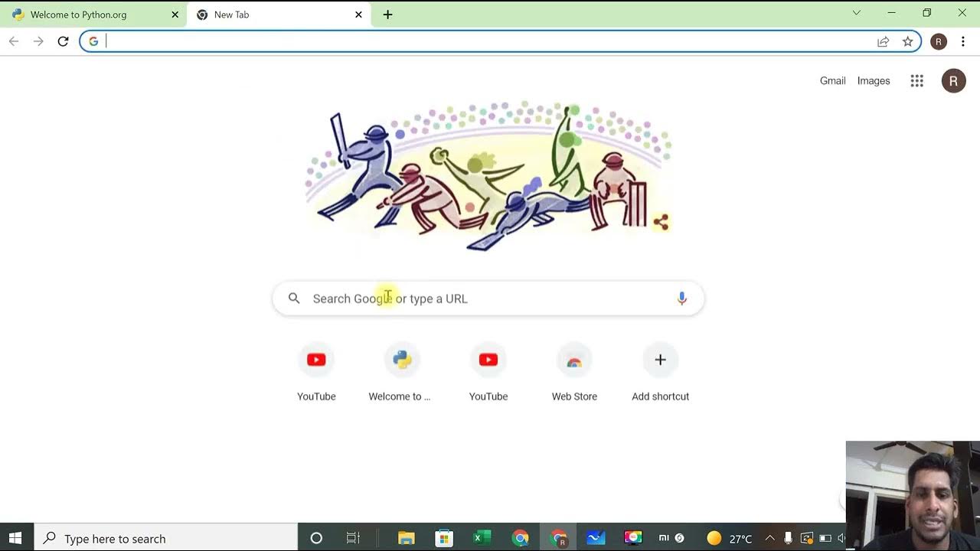Click the Search Google or type a URL box

click(488, 298)
